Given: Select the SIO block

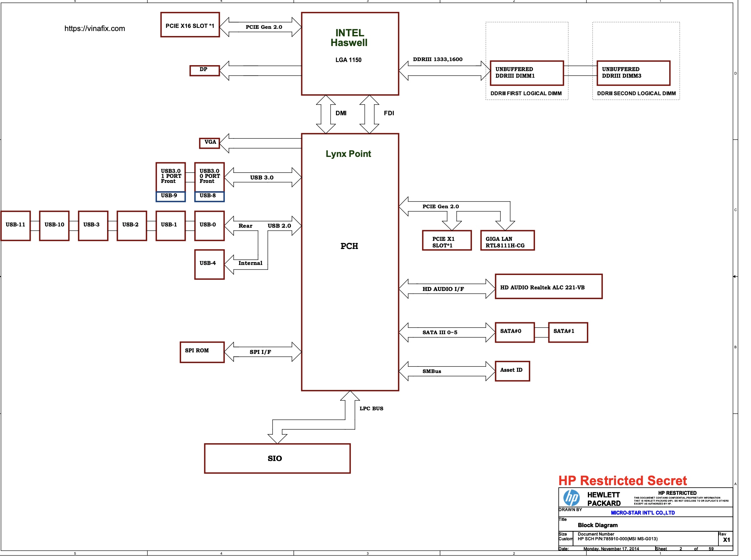Looking at the screenshot, I should [x=277, y=458].
